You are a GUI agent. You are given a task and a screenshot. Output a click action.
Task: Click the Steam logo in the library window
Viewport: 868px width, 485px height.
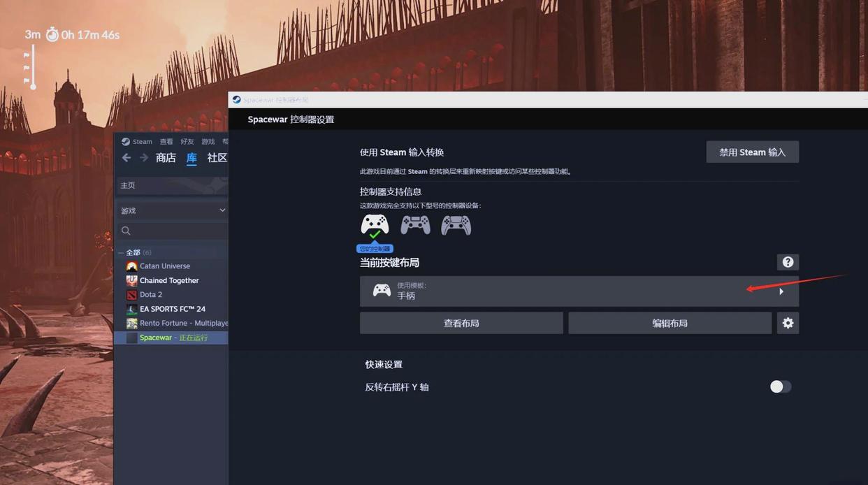click(126, 141)
